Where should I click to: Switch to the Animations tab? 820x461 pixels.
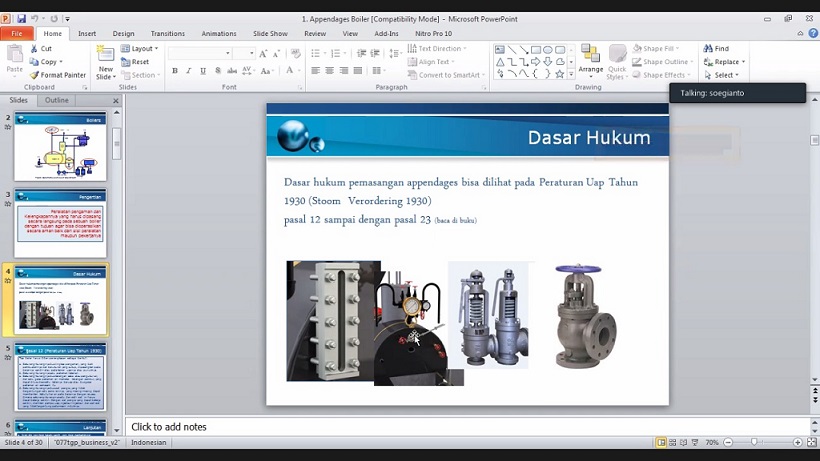tap(219, 33)
